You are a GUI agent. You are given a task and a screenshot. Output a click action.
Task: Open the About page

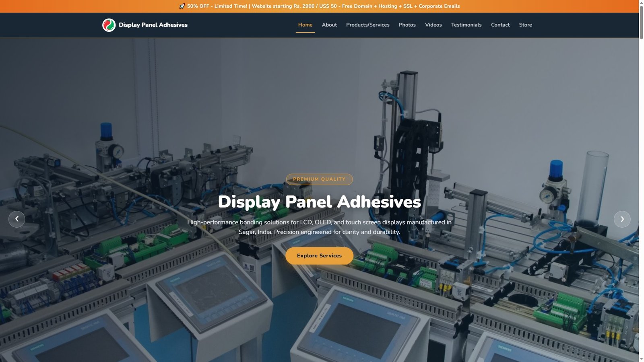329,25
